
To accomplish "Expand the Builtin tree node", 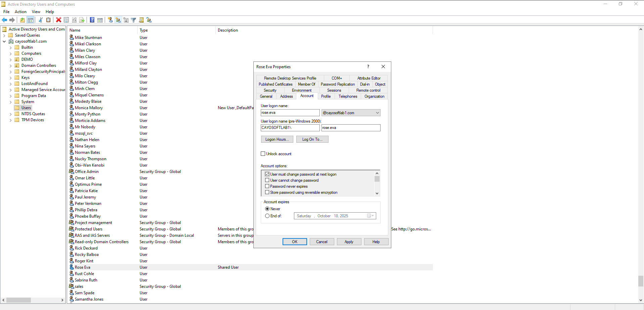I will point(10,48).
